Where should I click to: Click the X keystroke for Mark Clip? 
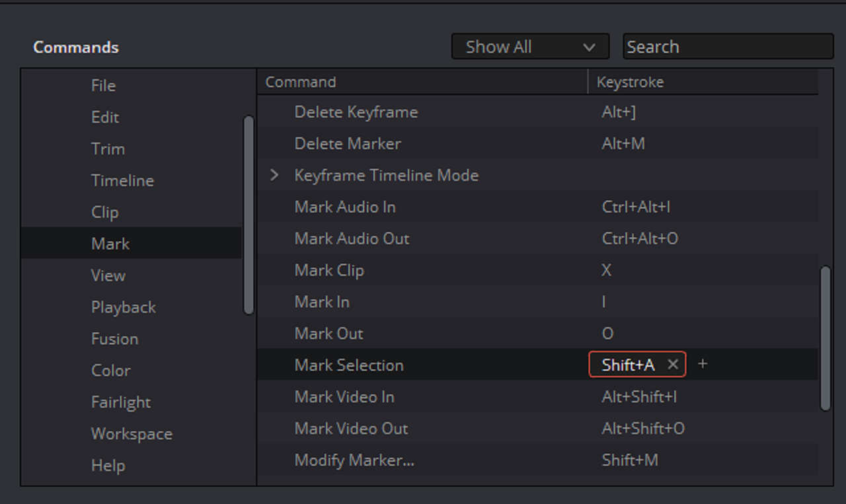point(606,270)
